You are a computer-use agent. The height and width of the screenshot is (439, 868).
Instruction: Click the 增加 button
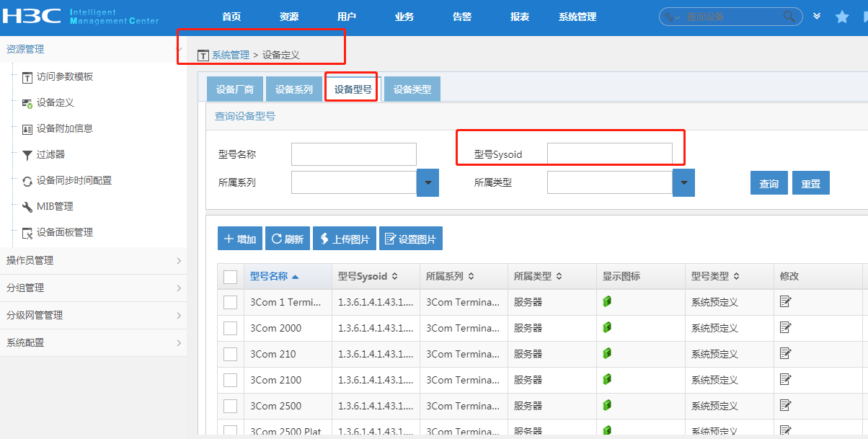coord(240,239)
